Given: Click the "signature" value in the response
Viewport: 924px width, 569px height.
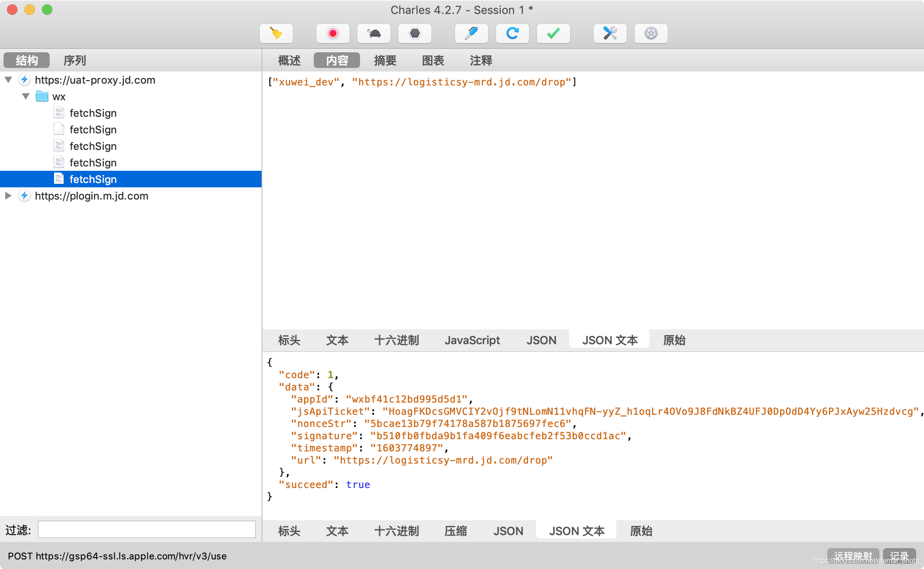Looking at the screenshot, I should (x=498, y=436).
